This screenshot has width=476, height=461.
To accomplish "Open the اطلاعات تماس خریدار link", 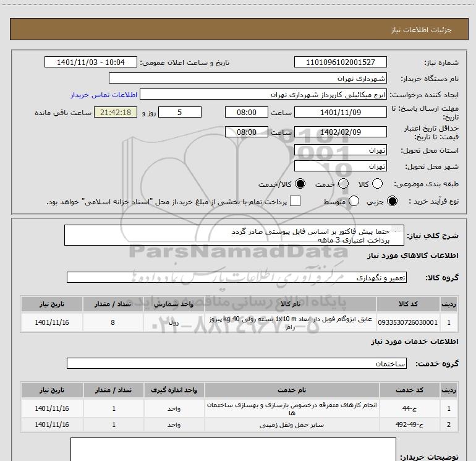I will tap(104, 95).
